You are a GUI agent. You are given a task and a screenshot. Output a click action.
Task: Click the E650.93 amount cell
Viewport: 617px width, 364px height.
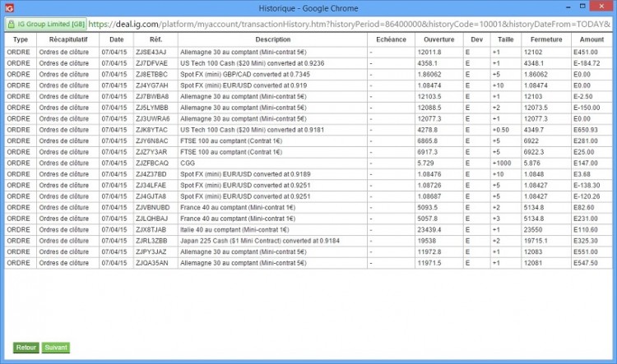pyautogui.click(x=591, y=130)
